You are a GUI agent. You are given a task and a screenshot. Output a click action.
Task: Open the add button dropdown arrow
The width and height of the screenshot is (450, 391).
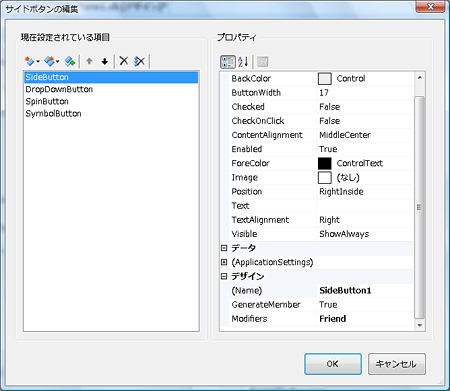38,61
